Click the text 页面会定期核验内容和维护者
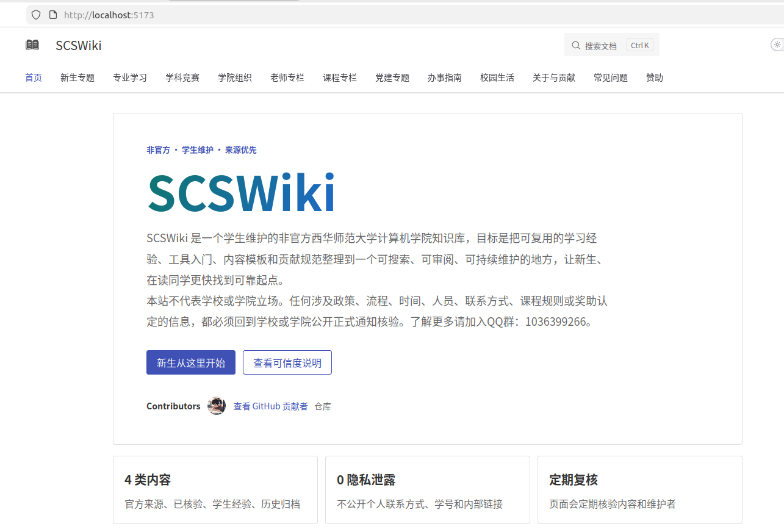This screenshot has width=784, height=532. coord(613,505)
